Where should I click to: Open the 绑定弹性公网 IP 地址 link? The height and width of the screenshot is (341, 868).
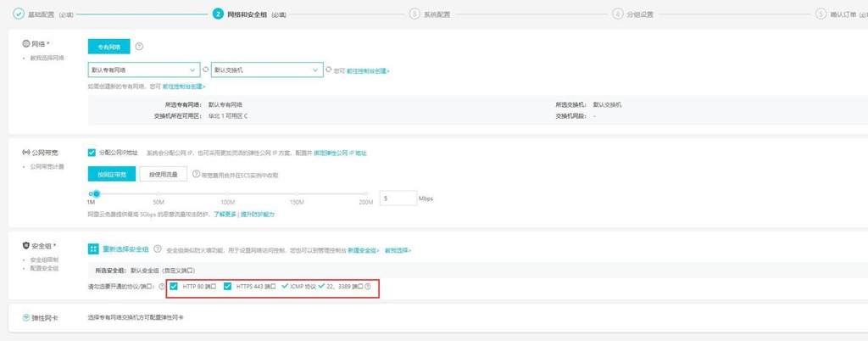(x=339, y=153)
